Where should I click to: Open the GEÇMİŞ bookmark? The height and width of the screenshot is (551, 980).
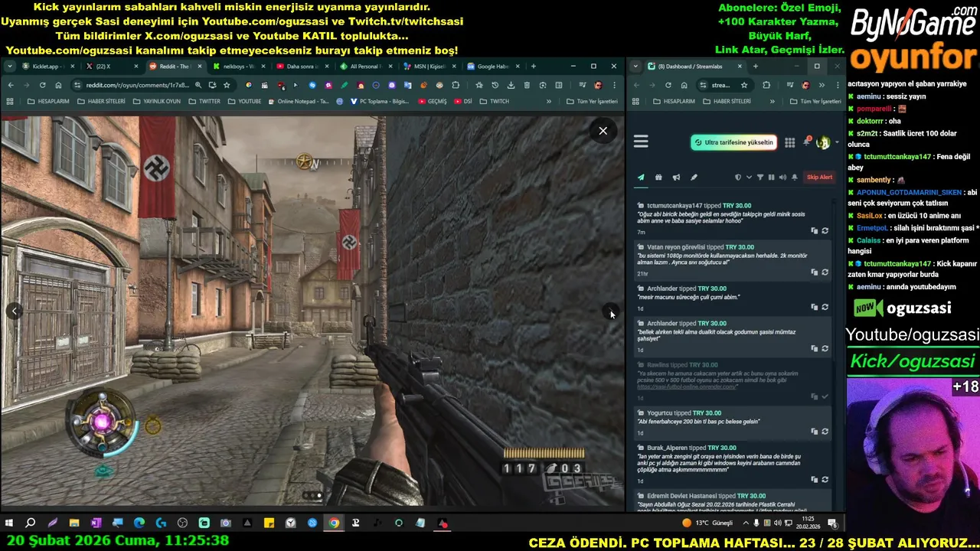tap(432, 101)
